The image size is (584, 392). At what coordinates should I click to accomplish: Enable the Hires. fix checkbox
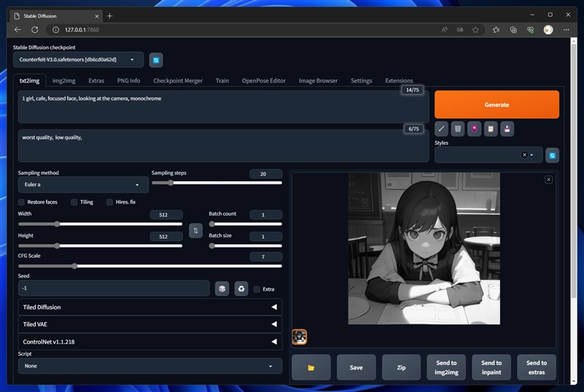tap(109, 202)
